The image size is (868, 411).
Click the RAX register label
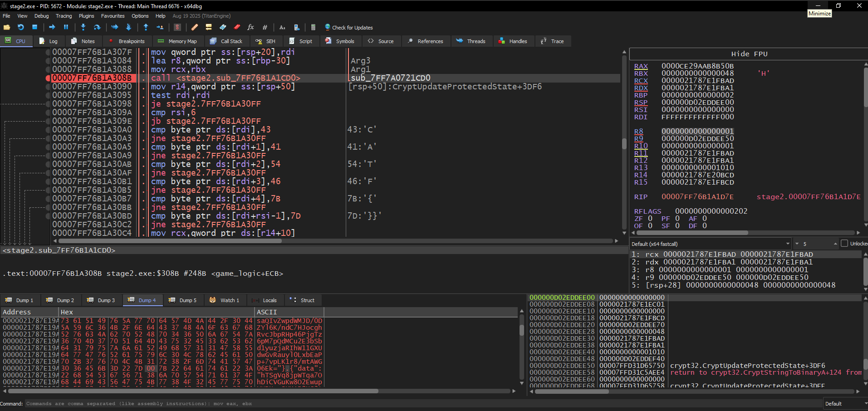pyautogui.click(x=641, y=66)
